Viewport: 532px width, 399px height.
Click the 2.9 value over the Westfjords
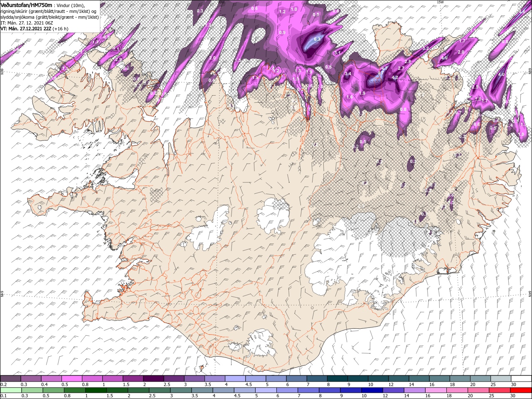pyautogui.click(x=119, y=59)
